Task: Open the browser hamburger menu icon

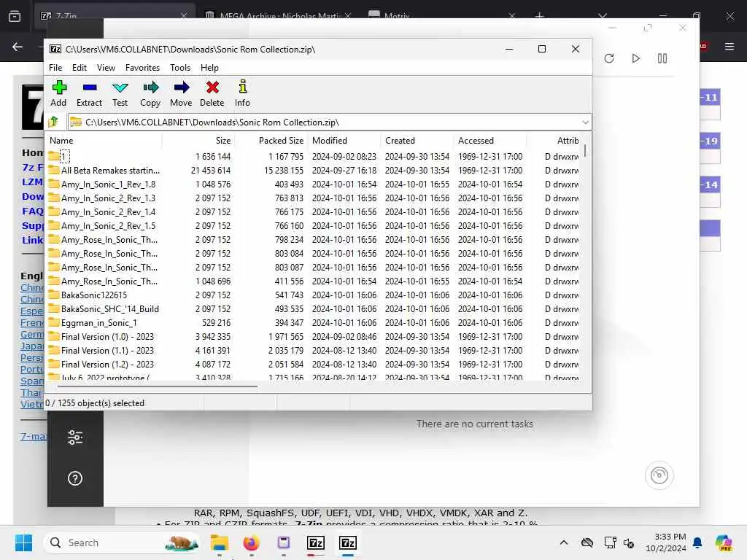Action: 729,46
